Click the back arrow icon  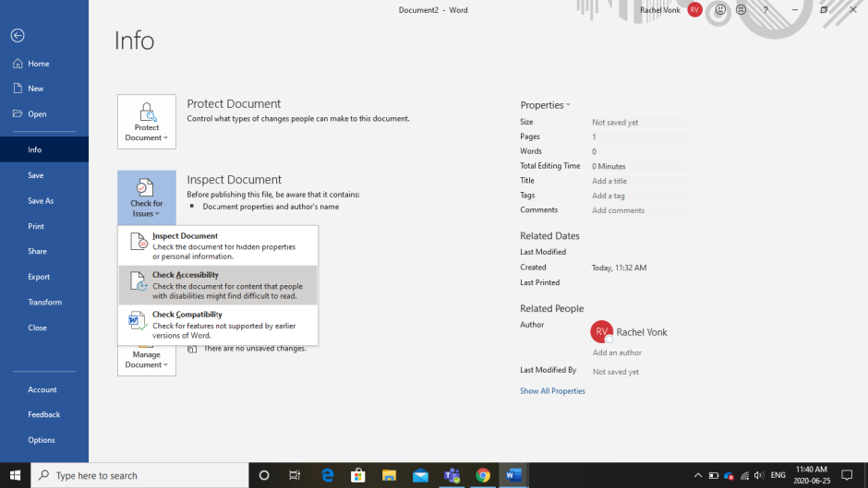pyautogui.click(x=17, y=35)
